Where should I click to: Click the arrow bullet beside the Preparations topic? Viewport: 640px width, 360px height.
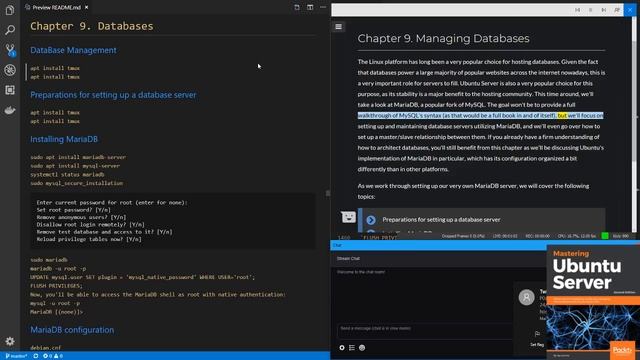click(371, 220)
